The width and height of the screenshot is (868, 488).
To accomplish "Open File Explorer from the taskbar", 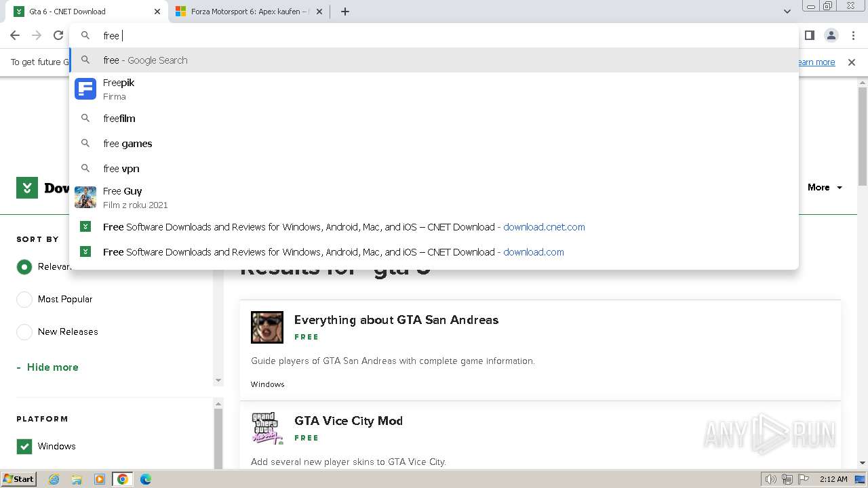I will coord(77,479).
